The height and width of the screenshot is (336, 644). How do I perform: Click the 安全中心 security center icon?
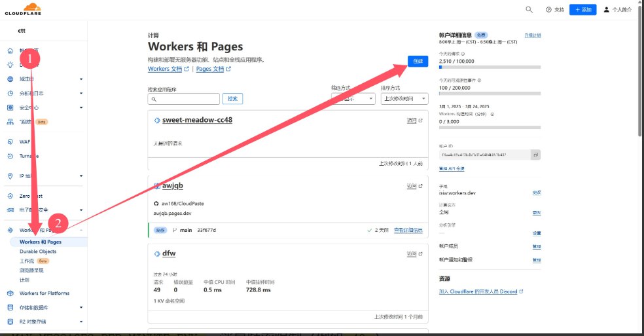pyautogui.click(x=10, y=108)
